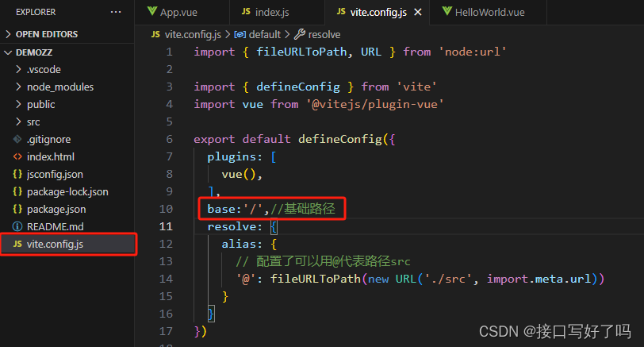The width and height of the screenshot is (644, 347).
Task: Click the JS icon beside vite.config.js in explorer
Action: 17,244
